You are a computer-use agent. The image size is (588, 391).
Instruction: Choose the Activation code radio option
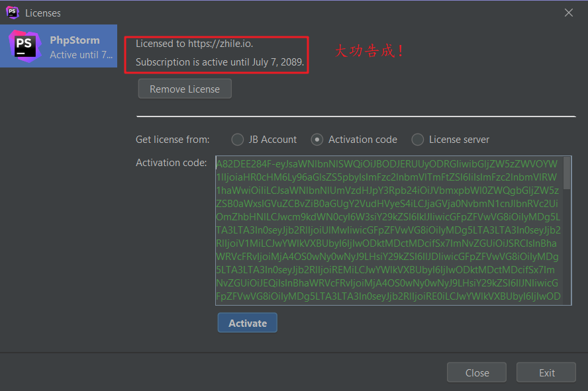pos(318,140)
